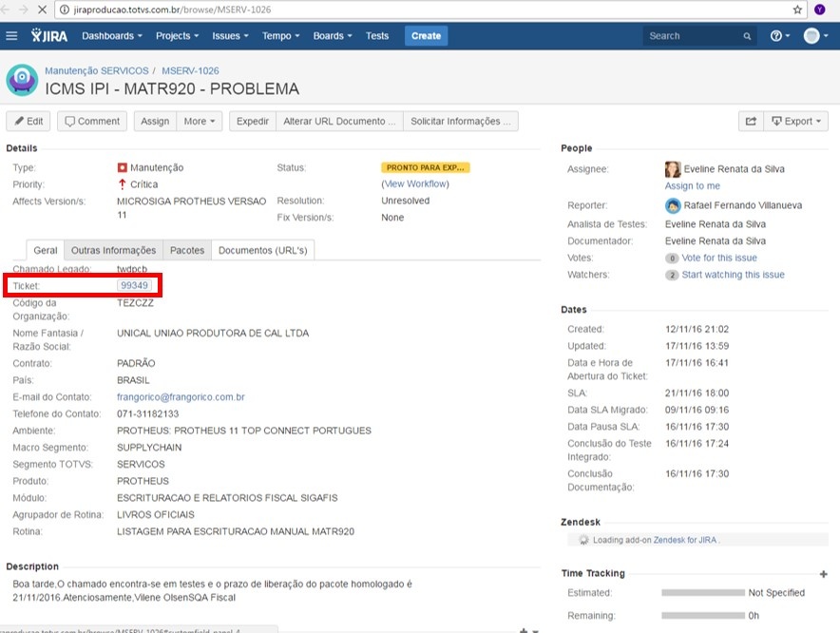The width and height of the screenshot is (840, 633).
Task: Click the watchers count badge
Action: tap(672, 275)
